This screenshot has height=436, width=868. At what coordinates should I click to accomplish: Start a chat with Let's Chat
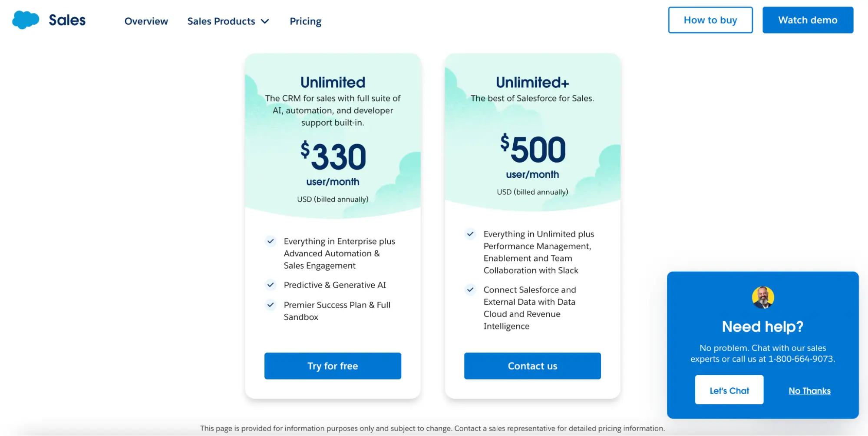[729, 390]
